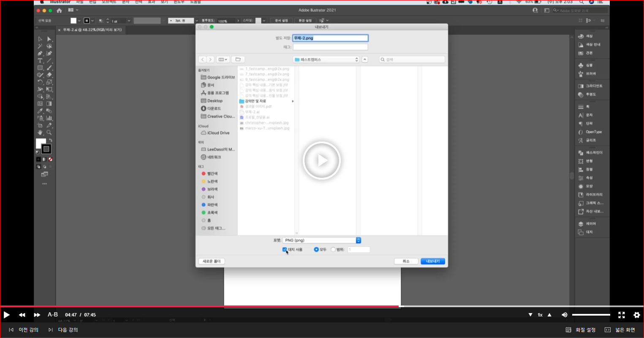This screenshot has width=644, height=338.
Task: Go to 다음 강의 (next lecture)
Action: point(63,330)
